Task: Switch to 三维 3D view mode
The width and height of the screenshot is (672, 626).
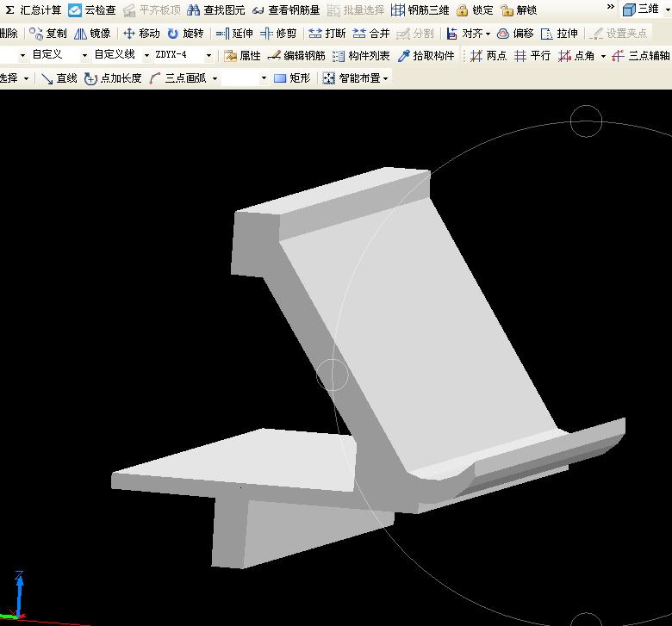Action: click(x=641, y=9)
